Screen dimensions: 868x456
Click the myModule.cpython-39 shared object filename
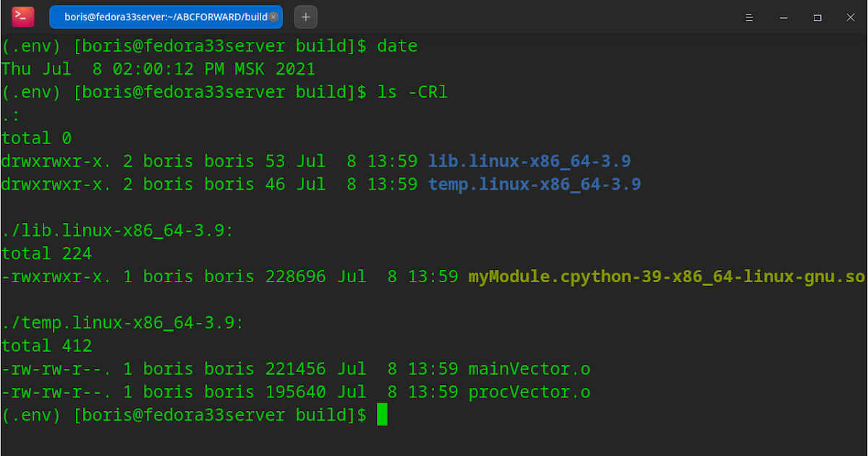[665, 276]
